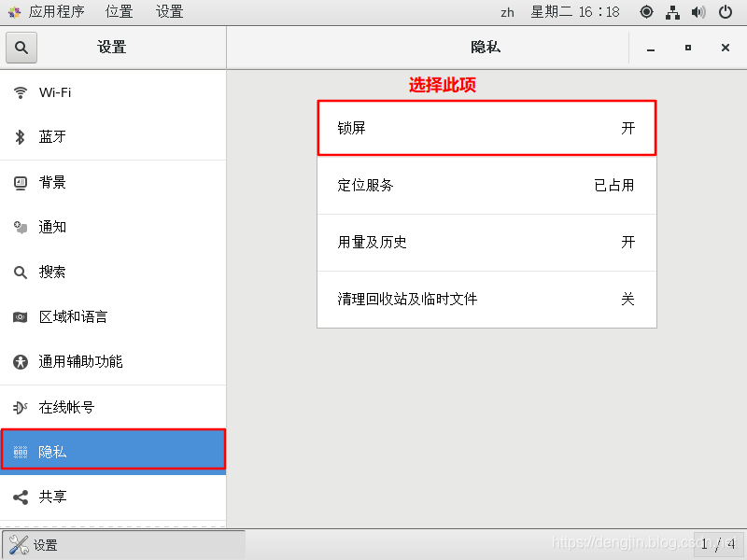Click the network icon in top bar
The image size is (747, 560).
click(672, 12)
